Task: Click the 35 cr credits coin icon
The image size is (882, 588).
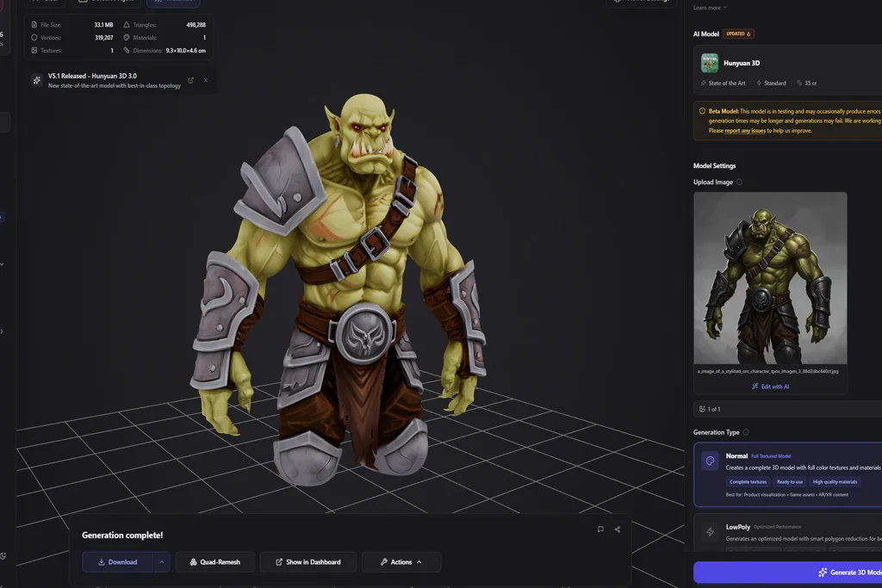Action: coord(799,84)
